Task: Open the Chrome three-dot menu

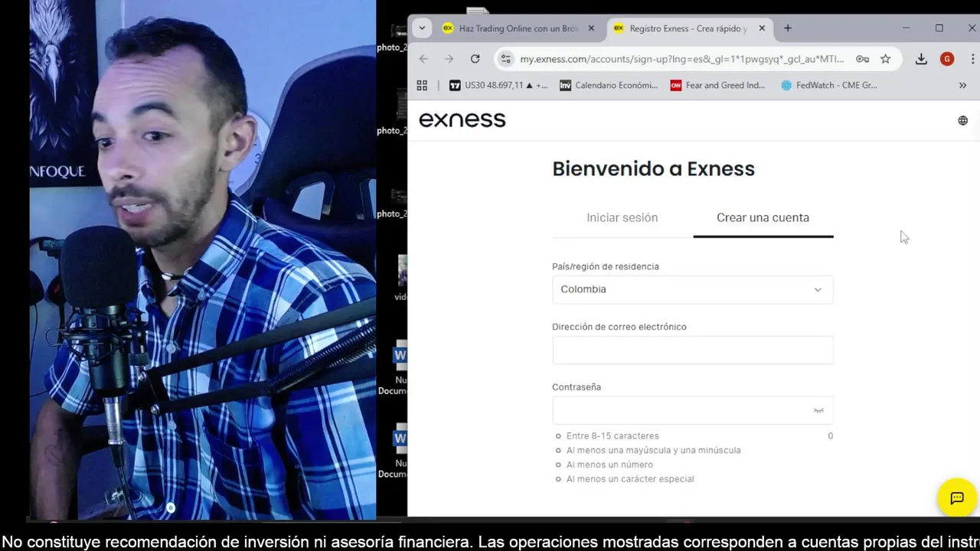Action: pyautogui.click(x=973, y=59)
